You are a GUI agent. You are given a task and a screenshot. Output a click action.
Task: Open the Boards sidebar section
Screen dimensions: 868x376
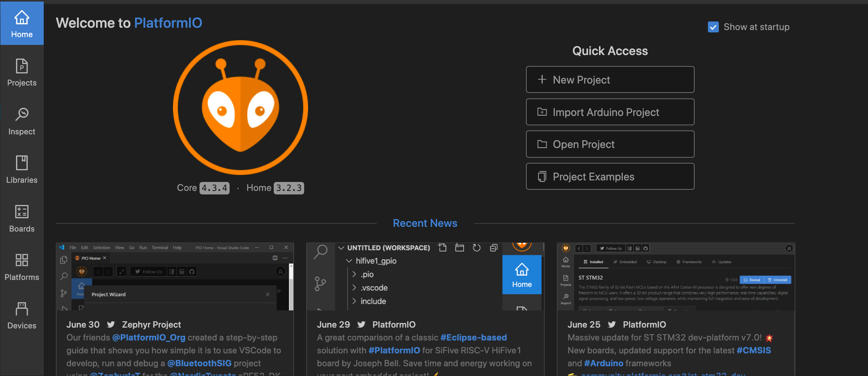[22, 219]
